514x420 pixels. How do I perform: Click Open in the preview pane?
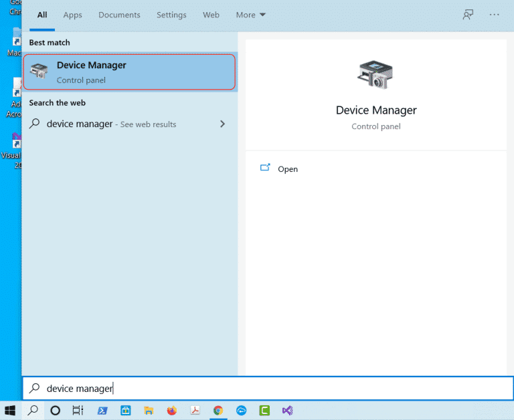tap(287, 169)
